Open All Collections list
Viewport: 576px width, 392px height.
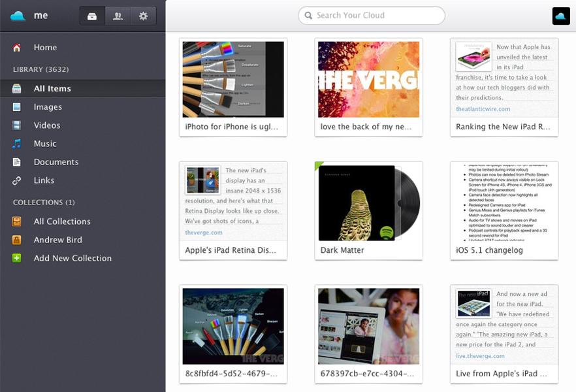[83, 221]
